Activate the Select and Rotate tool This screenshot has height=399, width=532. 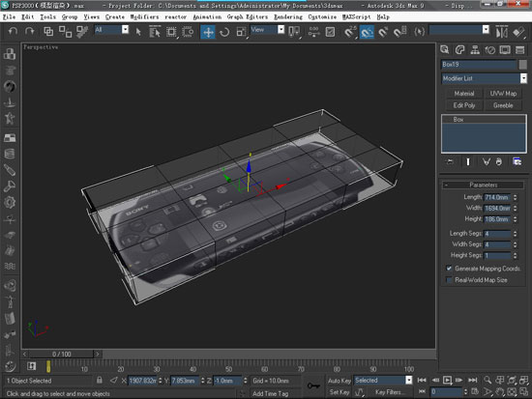pyautogui.click(x=224, y=32)
